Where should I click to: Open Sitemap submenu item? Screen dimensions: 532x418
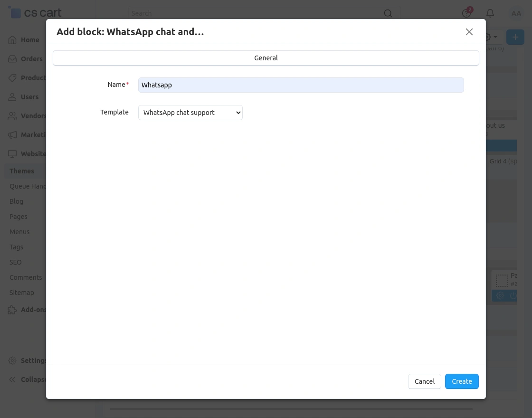22,293
